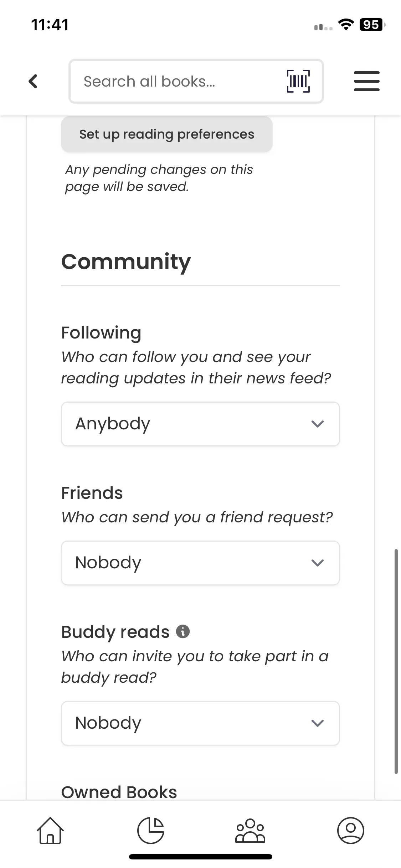Click the chevron in the Following selector
The height and width of the screenshot is (868, 401).
[317, 424]
